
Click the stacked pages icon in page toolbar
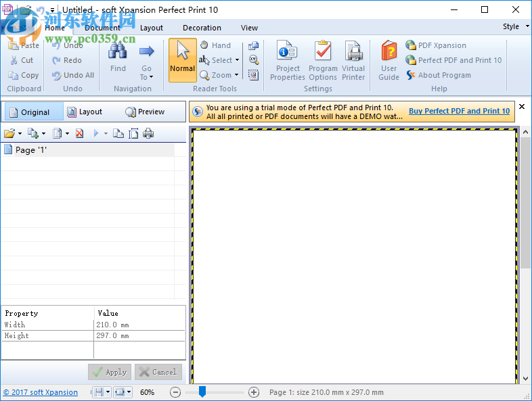point(58,133)
